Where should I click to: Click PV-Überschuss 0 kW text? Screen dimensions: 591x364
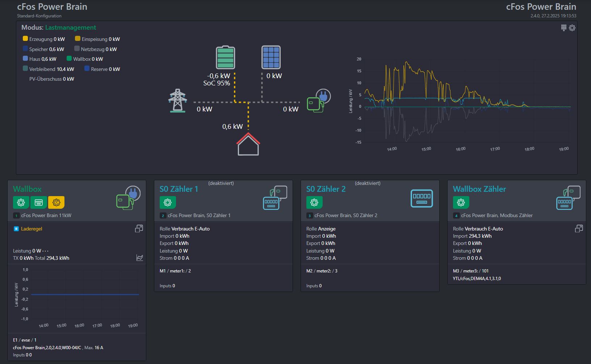[52, 79]
